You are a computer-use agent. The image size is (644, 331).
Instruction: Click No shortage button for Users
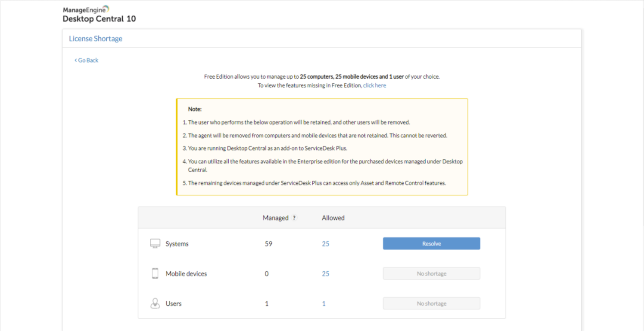[x=431, y=304]
